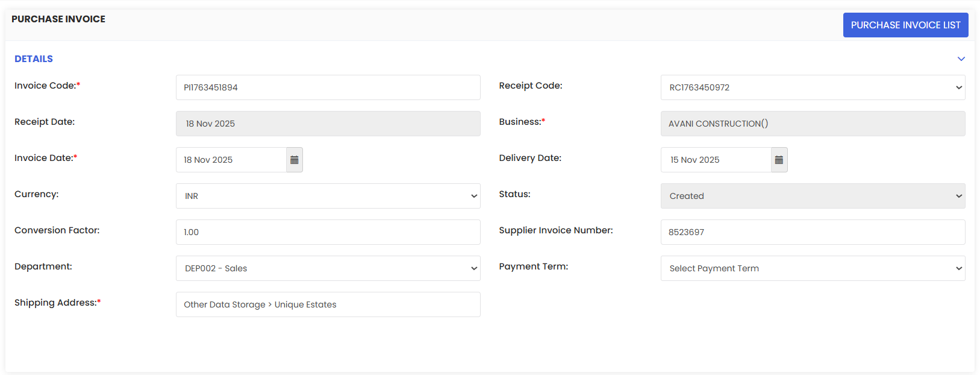Click the Receipt Date field
This screenshot has height=375, width=980.
(x=328, y=124)
